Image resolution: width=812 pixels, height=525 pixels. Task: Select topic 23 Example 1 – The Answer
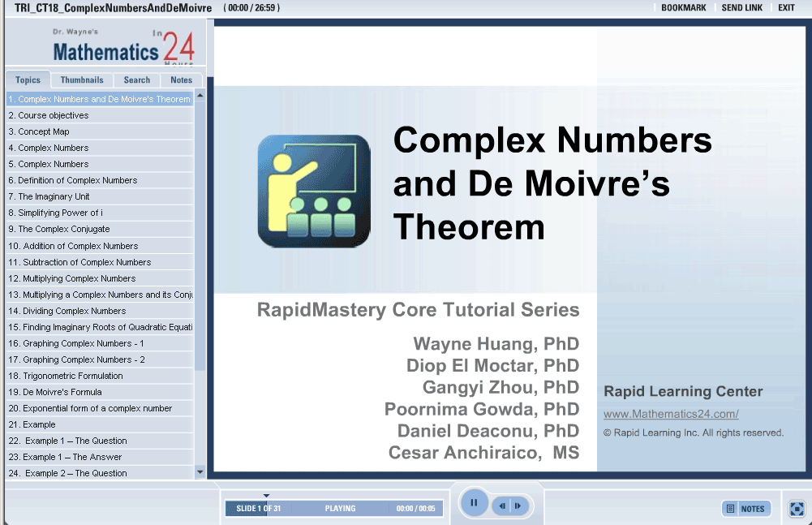coord(100,457)
